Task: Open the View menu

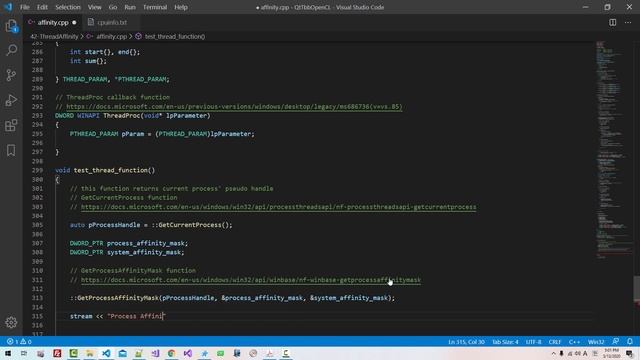Action: [94, 7]
